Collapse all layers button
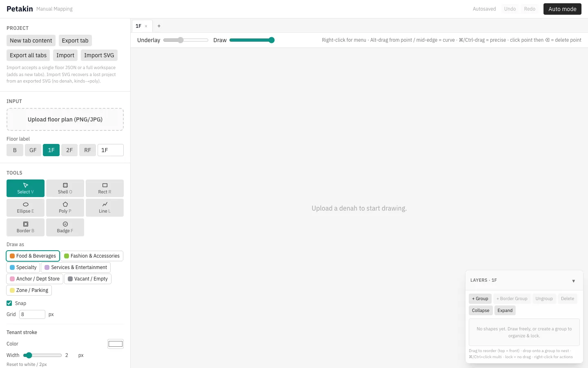 (x=481, y=310)
